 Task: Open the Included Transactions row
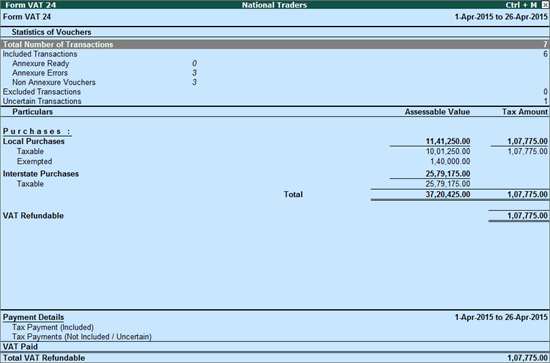pos(275,54)
